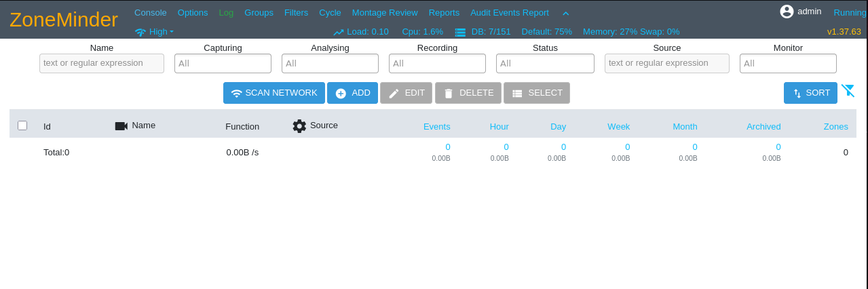Click the load trend chart icon
This screenshot has height=289, width=868.
click(x=339, y=32)
